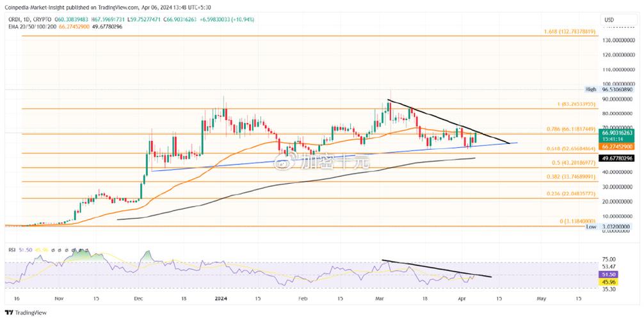The height and width of the screenshot is (320, 644).
Task: Select the EMA 20/50/100/200 indicator legend
Action: [x=29, y=27]
